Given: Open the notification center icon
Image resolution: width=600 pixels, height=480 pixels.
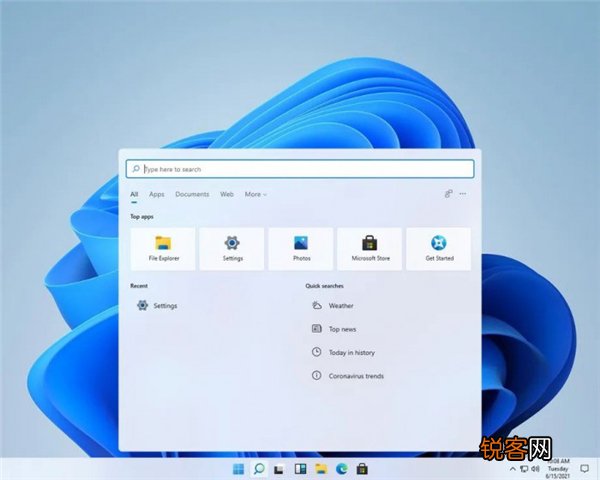Looking at the screenshot, I should coord(584,469).
